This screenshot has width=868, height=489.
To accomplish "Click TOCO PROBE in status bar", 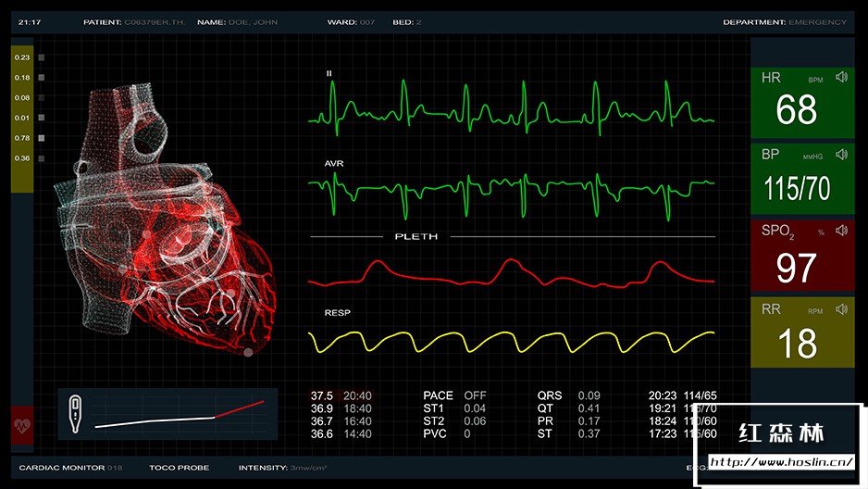I will coord(179,468).
